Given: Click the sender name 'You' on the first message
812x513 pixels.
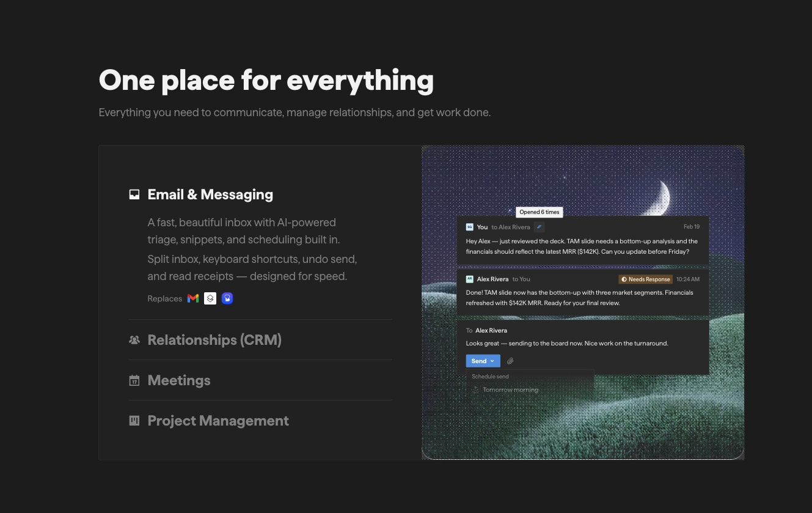Looking at the screenshot, I should pyautogui.click(x=482, y=227).
